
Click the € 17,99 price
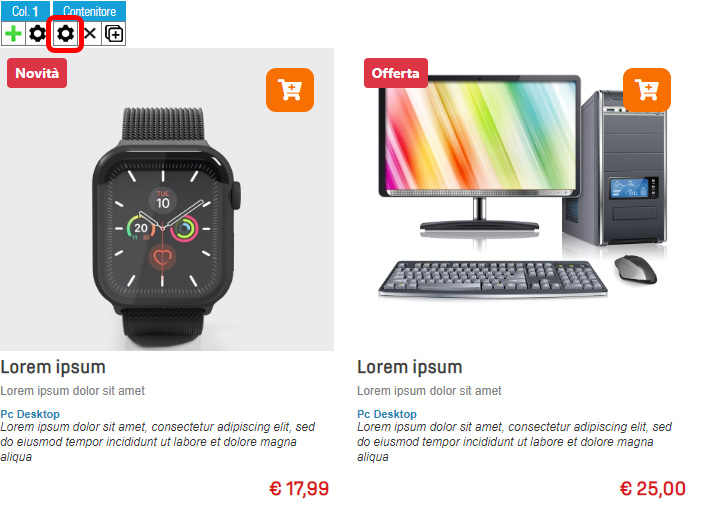pyautogui.click(x=299, y=489)
